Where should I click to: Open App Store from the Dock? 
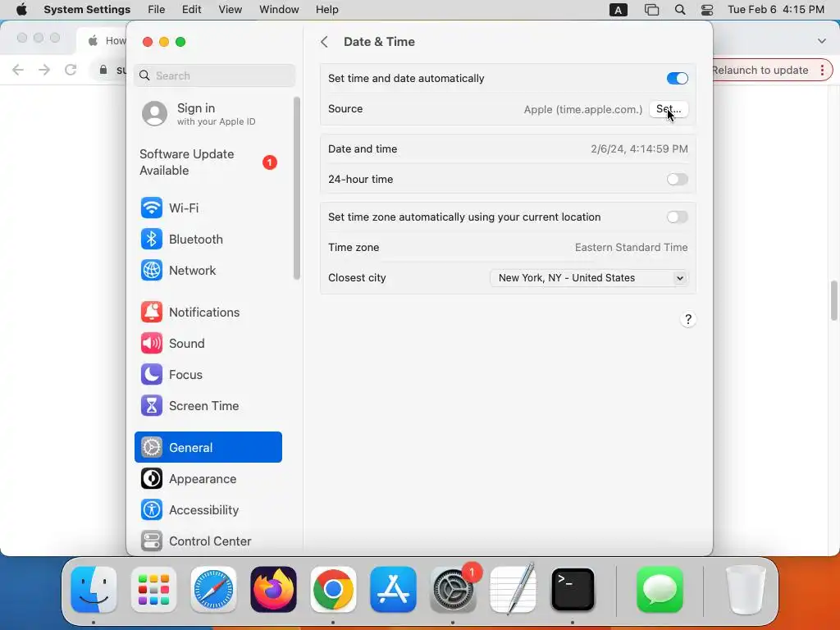[393, 589]
